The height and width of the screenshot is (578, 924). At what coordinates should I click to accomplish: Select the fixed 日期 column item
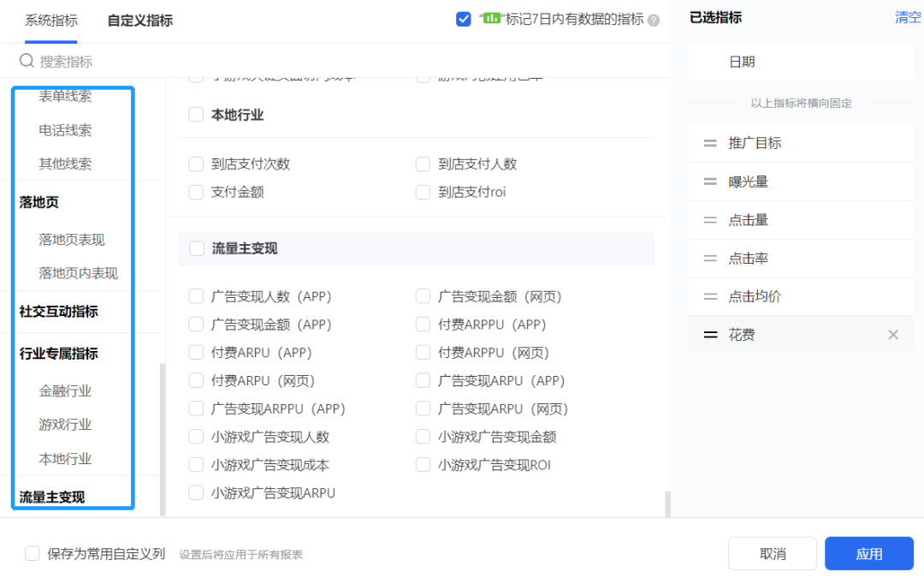pos(802,62)
